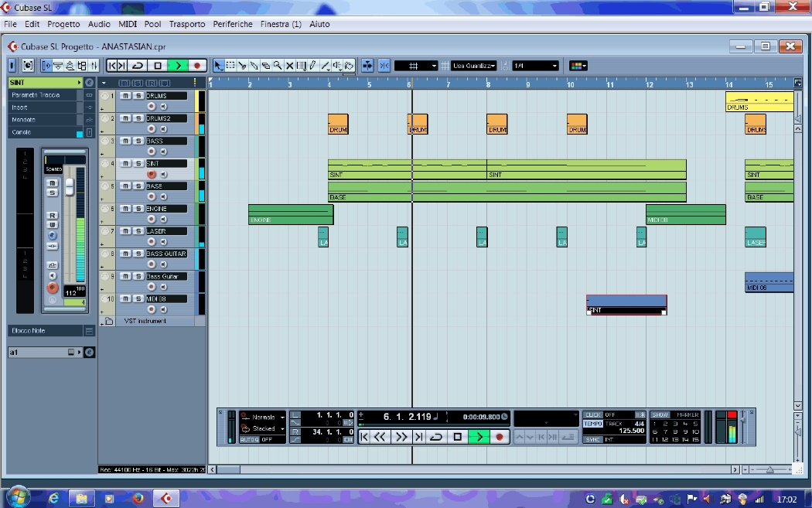Image resolution: width=812 pixels, height=508 pixels.
Task: Select the Draw pencil tool
Action: coord(312,66)
